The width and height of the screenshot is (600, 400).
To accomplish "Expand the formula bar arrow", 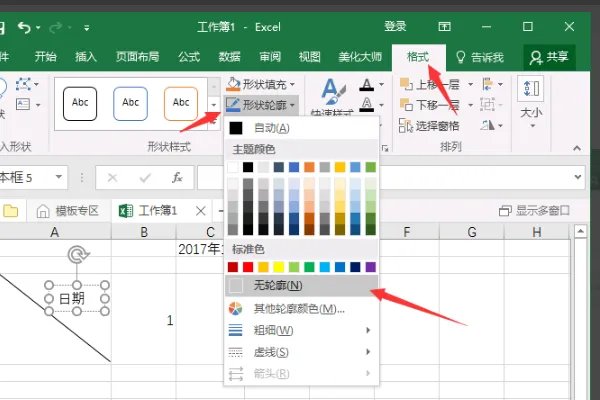I will click(x=578, y=177).
